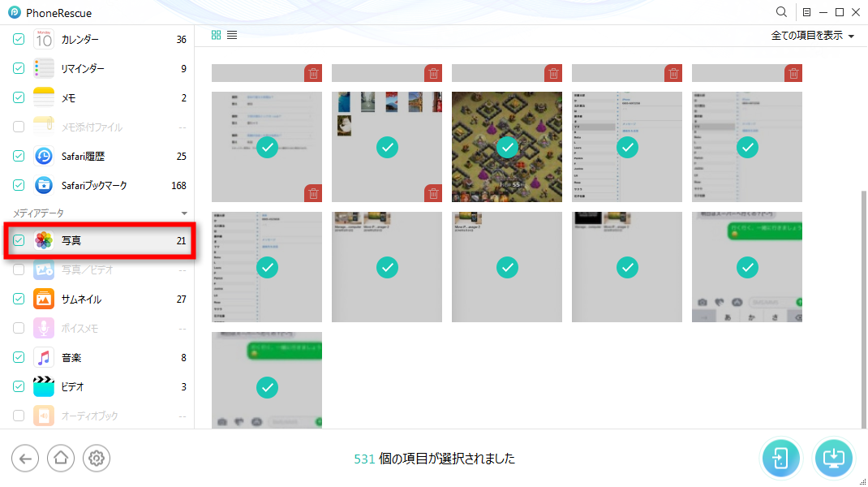
Task: Uncheck the 音楽 checkbox
Action: (19, 357)
